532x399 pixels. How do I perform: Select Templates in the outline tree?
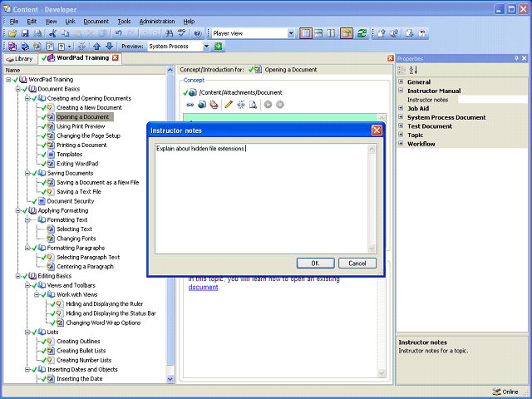(70, 155)
